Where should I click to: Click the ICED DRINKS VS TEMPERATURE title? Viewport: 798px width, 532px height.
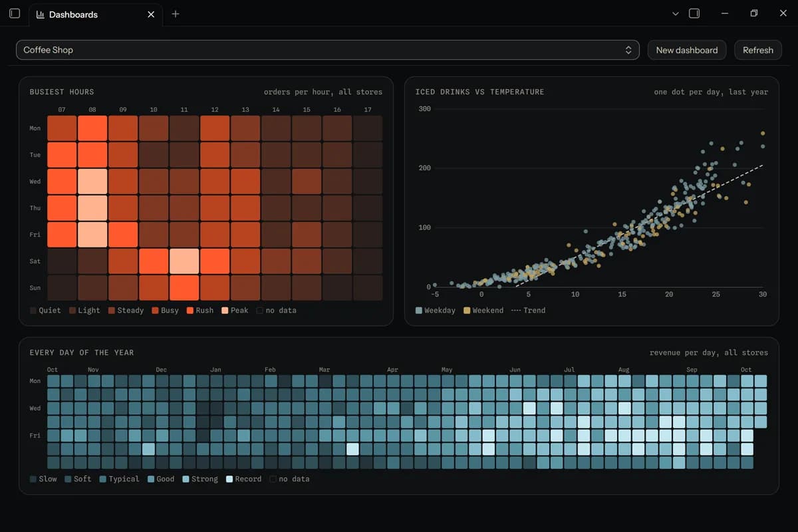click(x=479, y=92)
